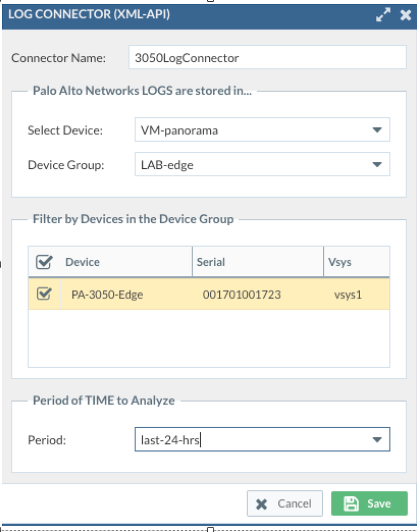The width and height of the screenshot is (417, 532).
Task: Click the expand dialog arrows icon
Action: (x=382, y=15)
